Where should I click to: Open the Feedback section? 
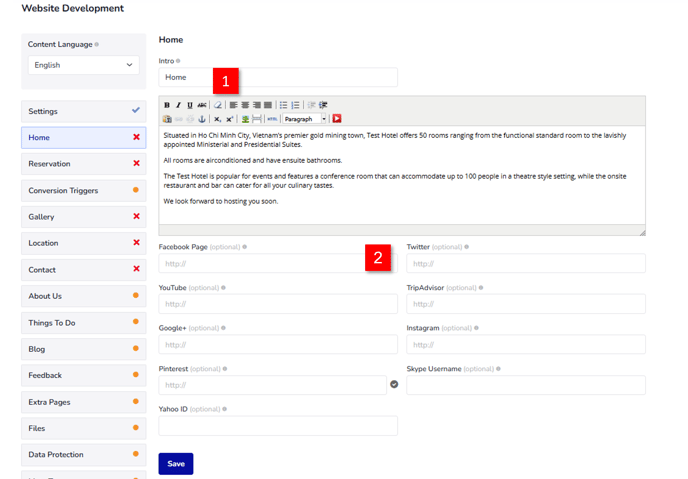(x=83, y=375)
